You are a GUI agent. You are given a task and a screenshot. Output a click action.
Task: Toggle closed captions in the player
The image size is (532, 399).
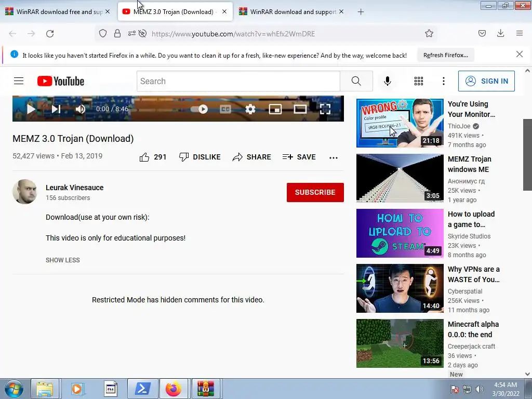click(x=225, y=109)
